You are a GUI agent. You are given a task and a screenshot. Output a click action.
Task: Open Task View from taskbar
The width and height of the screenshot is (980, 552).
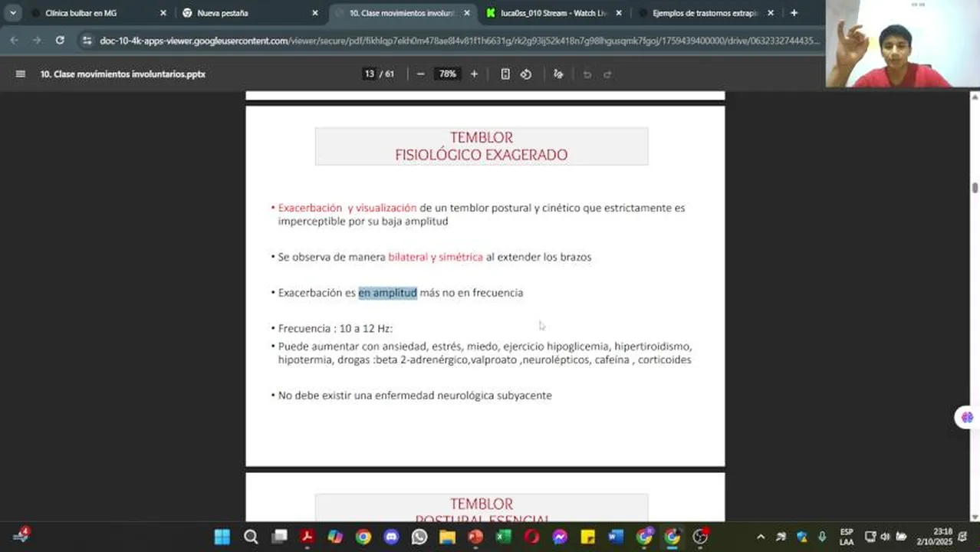279,537
